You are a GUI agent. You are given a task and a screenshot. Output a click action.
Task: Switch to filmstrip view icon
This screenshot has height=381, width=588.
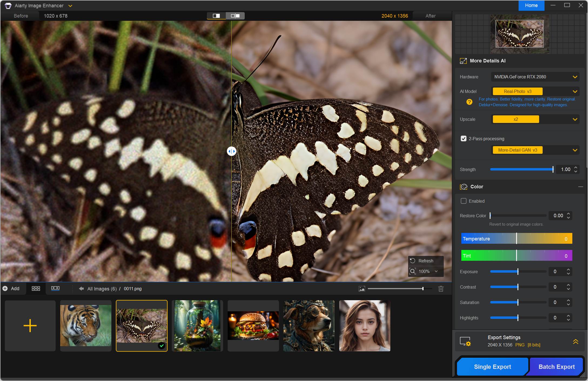click(x=55, y=289)
